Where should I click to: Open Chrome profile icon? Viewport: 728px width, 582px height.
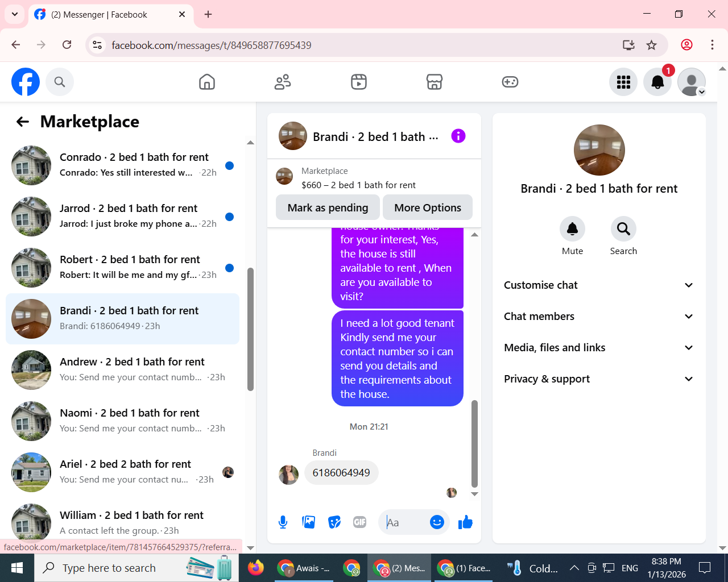coord(686,45)
